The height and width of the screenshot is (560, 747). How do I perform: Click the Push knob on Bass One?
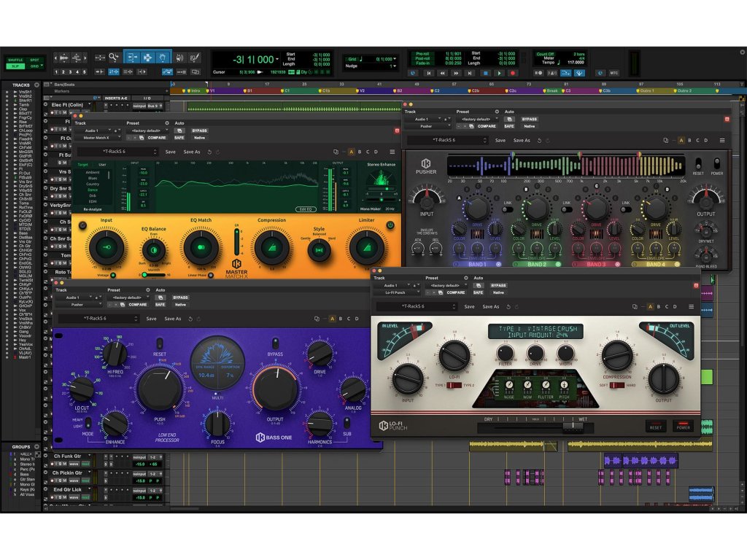pyautogui.click(x=159, y=389)
